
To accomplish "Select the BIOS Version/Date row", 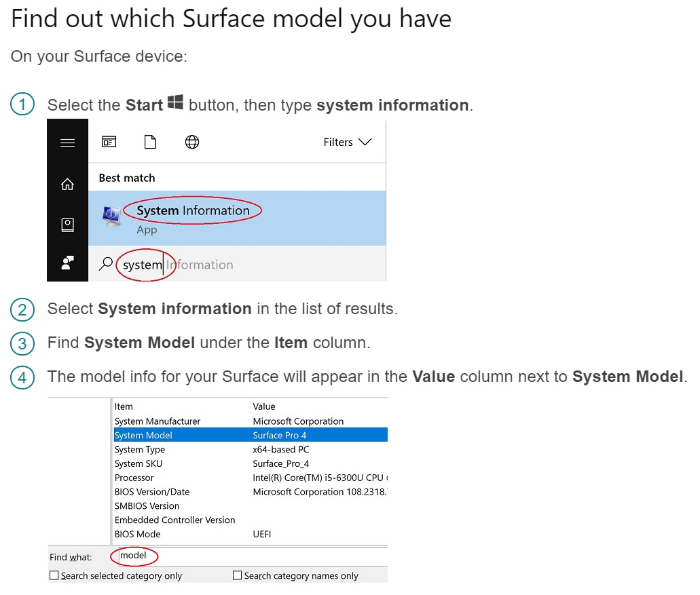I will (251, 491).
